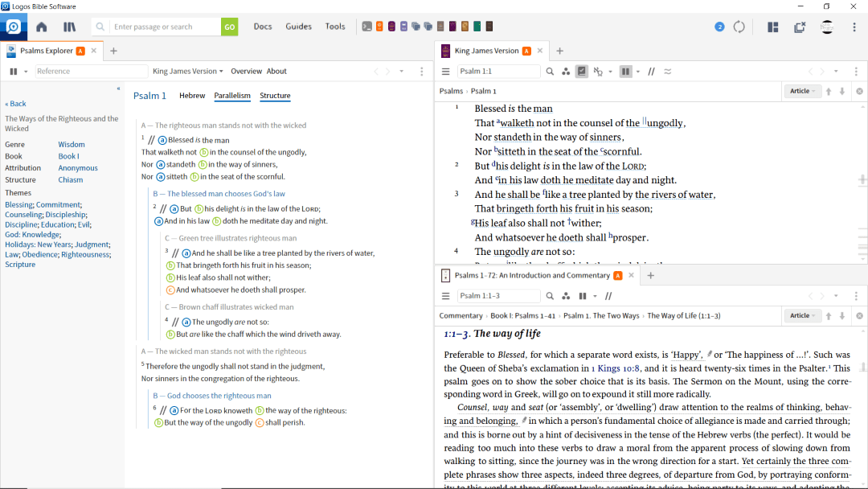Image resolution: width=868 pixels, height=489 pixels.
Task: Click the close all panels icon
Action: [x=800, y=27]
